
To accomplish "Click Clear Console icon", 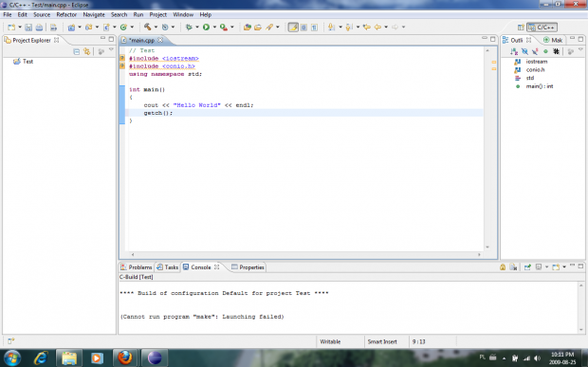I will tap(514, 266).
